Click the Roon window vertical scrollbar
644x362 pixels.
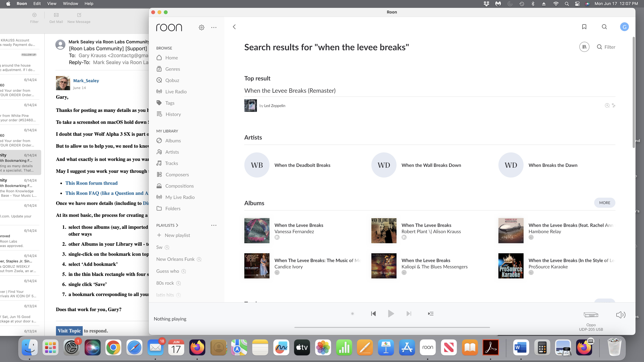click(634, 92)
